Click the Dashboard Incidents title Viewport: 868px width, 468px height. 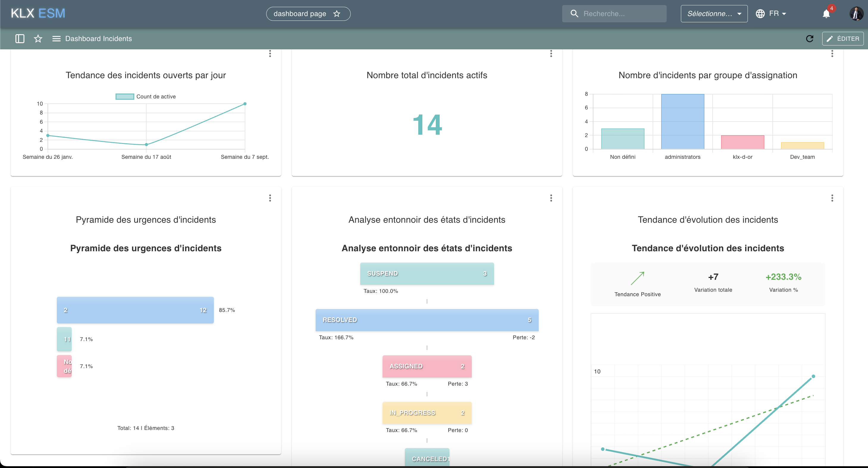click(x=98, y=39)
